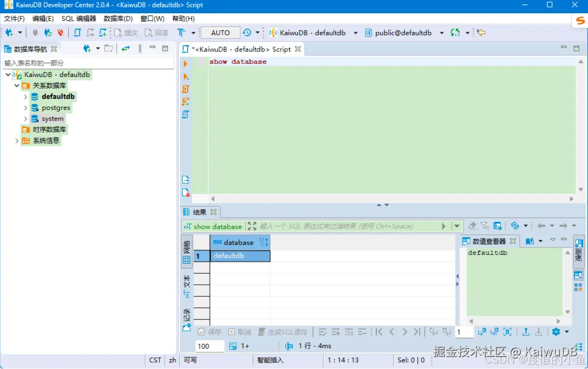Click the value viewer vertical scrollbar down arrow

tap(568, 312)
